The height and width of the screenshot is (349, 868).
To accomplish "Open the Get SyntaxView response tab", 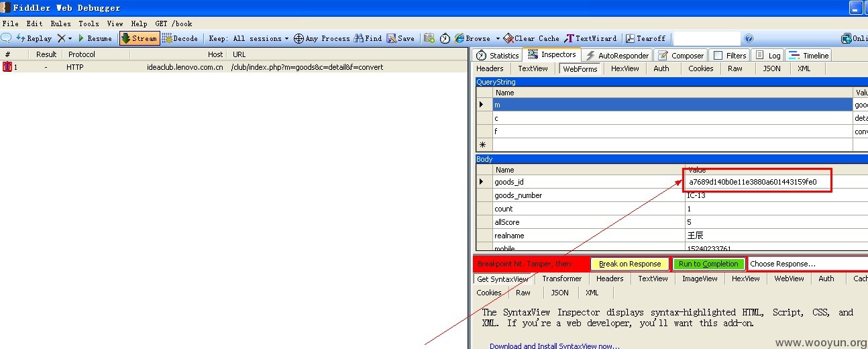I will 503,279.
